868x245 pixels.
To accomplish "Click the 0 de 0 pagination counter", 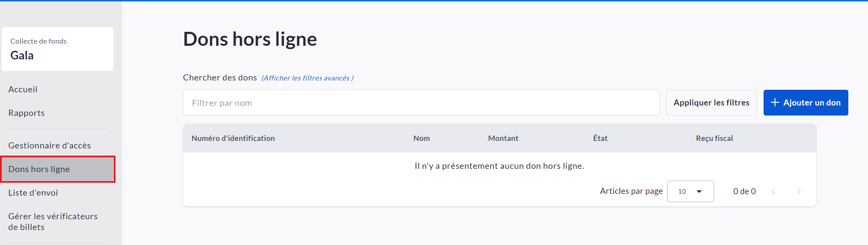I will 744,191.
